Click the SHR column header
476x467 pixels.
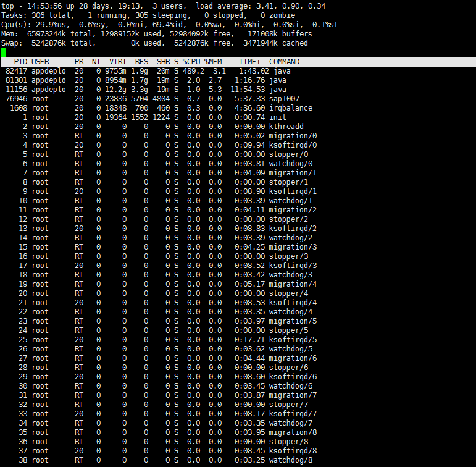tap(164, 62)
